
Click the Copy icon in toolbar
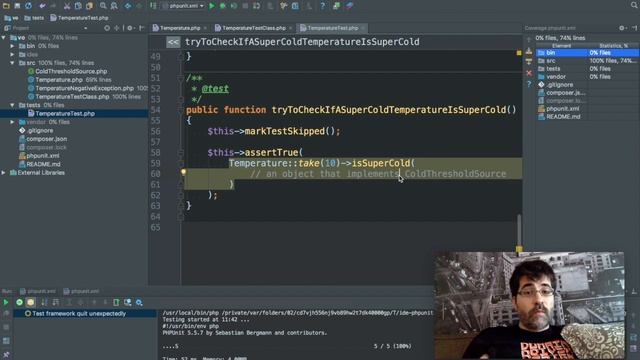click(x=78, y=6)
